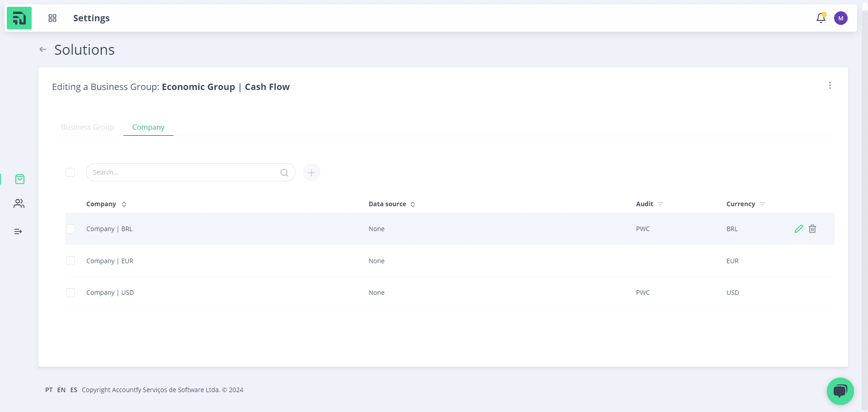This screenshot has width=868, height=412.
Task: Click the Company | BRL row name
Action: 109,229
